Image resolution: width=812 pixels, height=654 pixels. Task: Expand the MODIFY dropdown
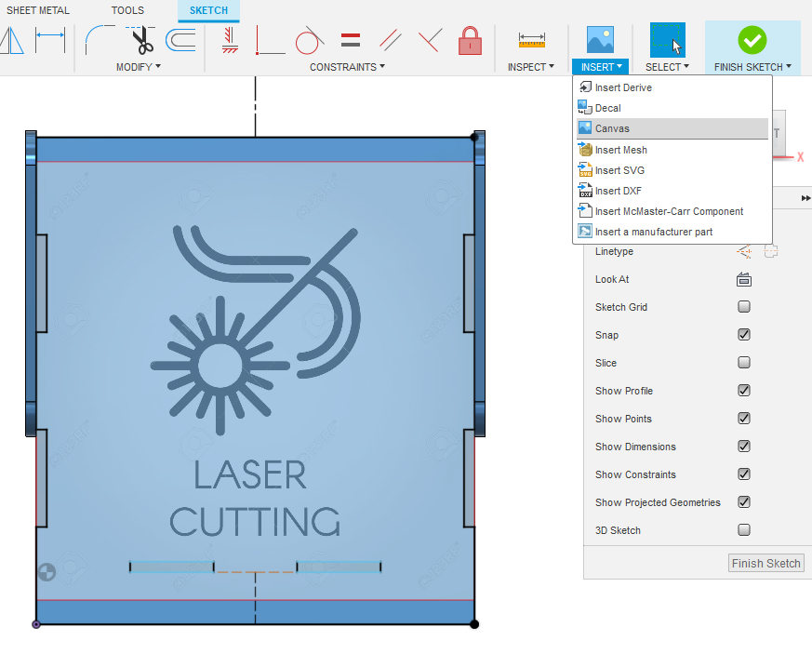point(139,67)
